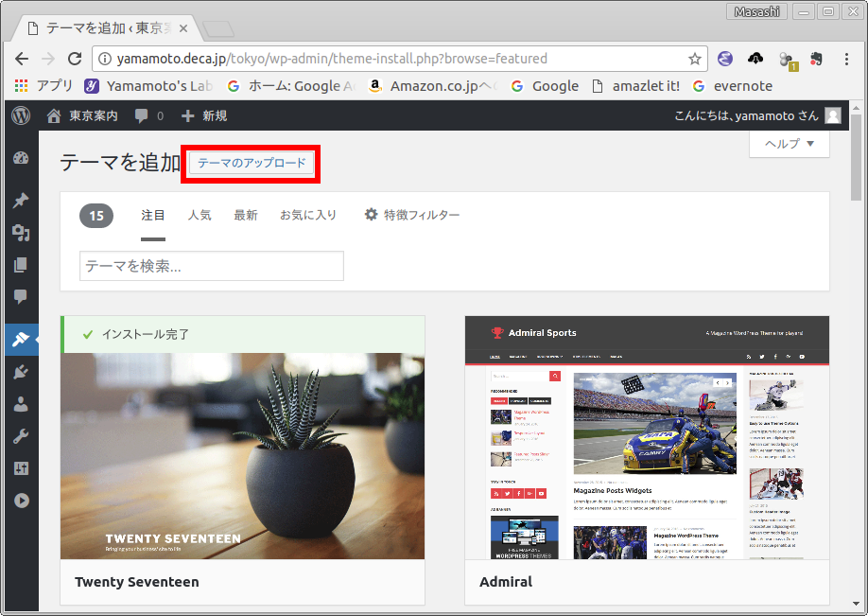
Task: Open the Admiral theme thumbnail preview
Action: [x=647, y=437]
